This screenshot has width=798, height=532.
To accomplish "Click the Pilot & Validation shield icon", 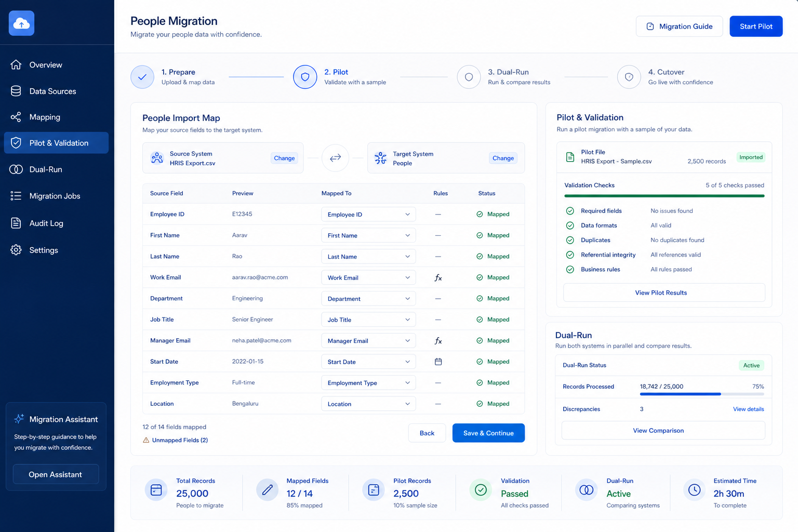I will 16,143.
